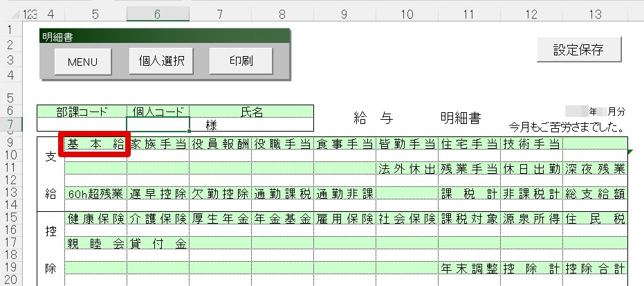Screen dimensions: 644x286
Task: Select the 個人コード input cell
Action: click(158, 125)
